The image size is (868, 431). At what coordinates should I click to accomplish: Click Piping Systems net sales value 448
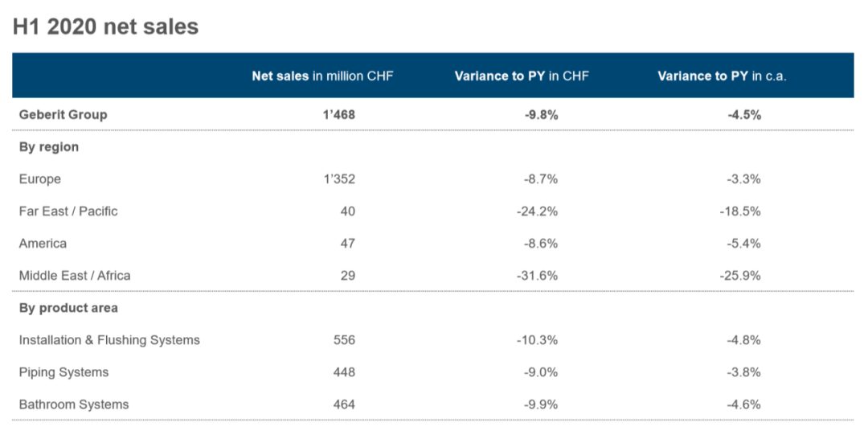point(344,372)
